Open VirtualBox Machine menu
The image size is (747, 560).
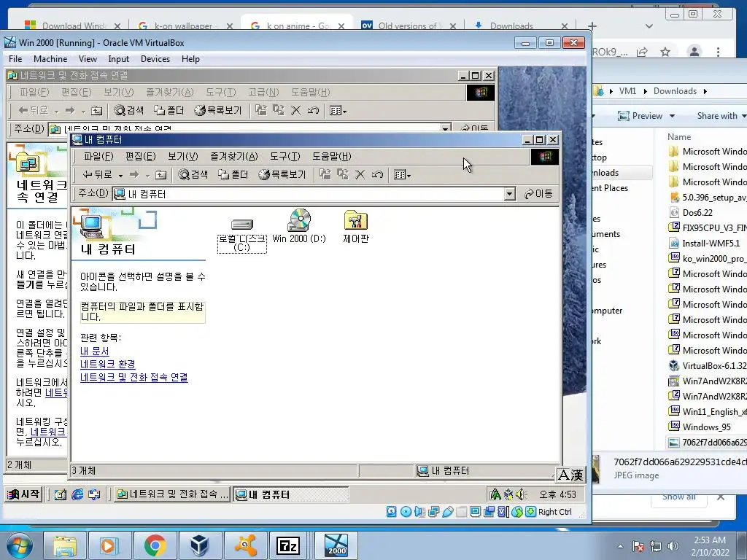(x=50, y=59)
